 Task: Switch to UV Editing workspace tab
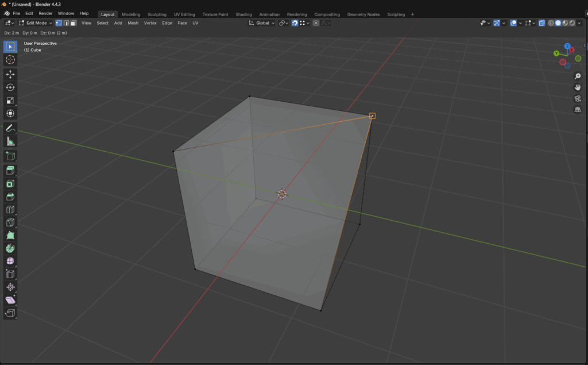184,14
